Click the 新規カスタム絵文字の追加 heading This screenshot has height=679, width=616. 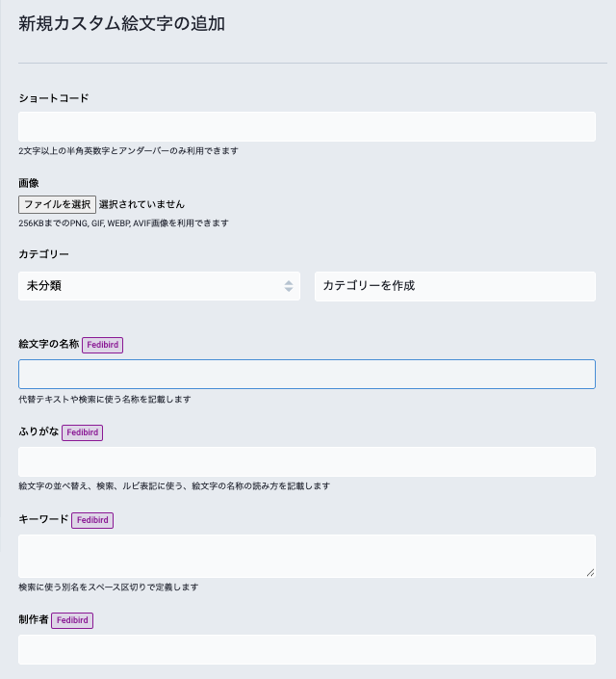point(121,23)
